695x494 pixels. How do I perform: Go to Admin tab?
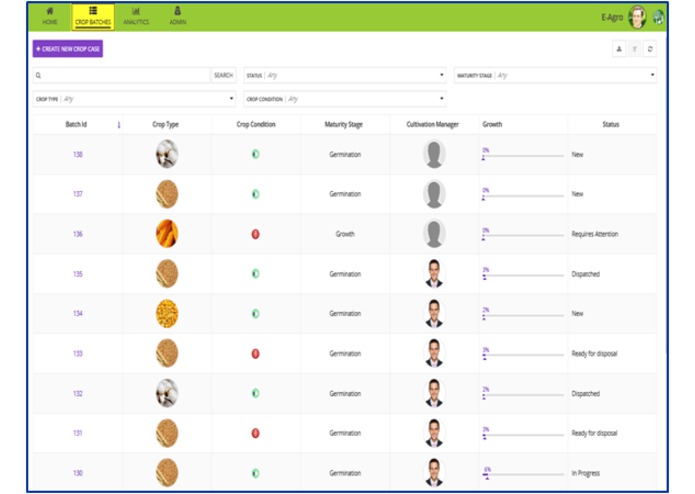pos(178,16)
